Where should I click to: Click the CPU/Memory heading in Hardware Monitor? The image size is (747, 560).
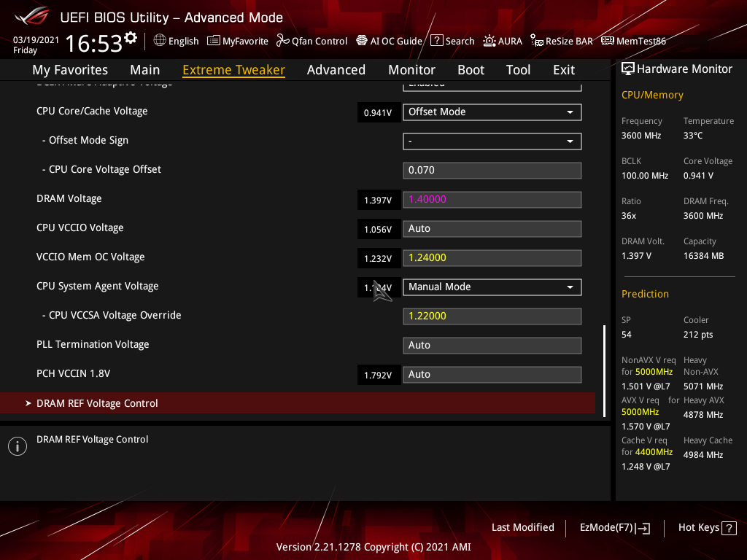652,95
